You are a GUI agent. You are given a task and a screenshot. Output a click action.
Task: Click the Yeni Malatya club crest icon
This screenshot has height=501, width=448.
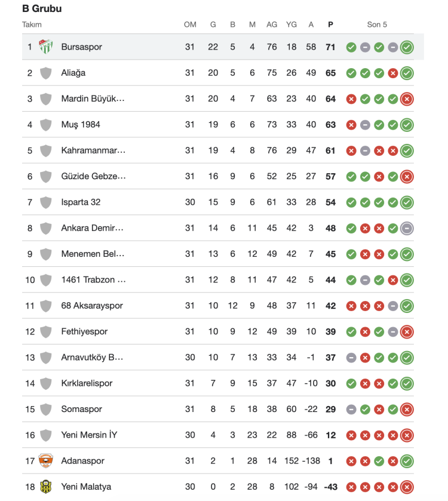46,487
